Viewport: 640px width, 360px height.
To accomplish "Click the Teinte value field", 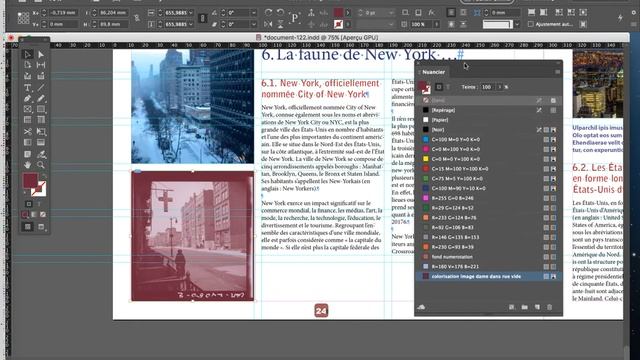I will (487, 87).
